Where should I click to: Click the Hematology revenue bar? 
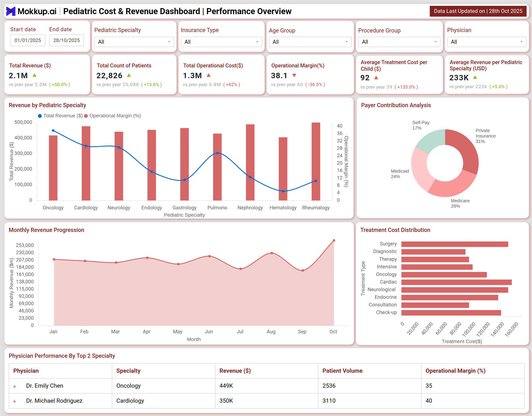283,169
